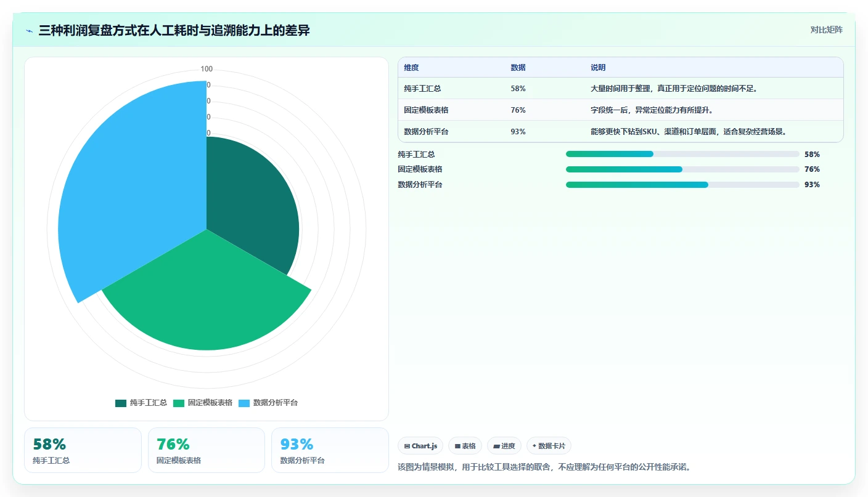Select the 表格 tag chip

click(465, 446)
